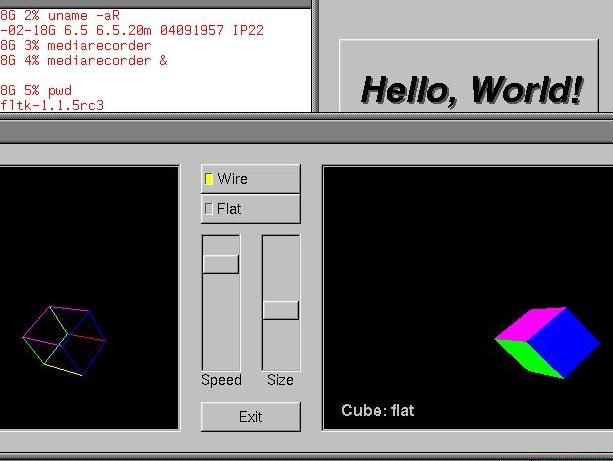The height and width of the screenshot is (461, 613).
Task: Click the Size slider track above its thumb
Action: pos(281,268)
